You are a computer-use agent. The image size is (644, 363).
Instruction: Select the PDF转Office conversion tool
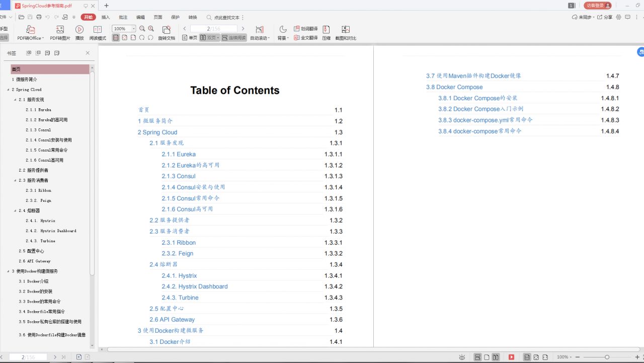pos(30,32)
